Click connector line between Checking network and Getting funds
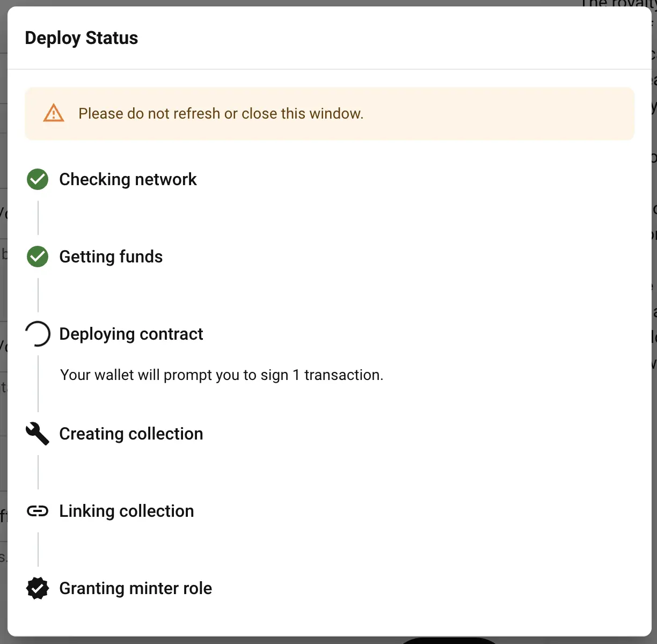The width and height of the screenshot is (657, 644). click(x=38, y=218)
